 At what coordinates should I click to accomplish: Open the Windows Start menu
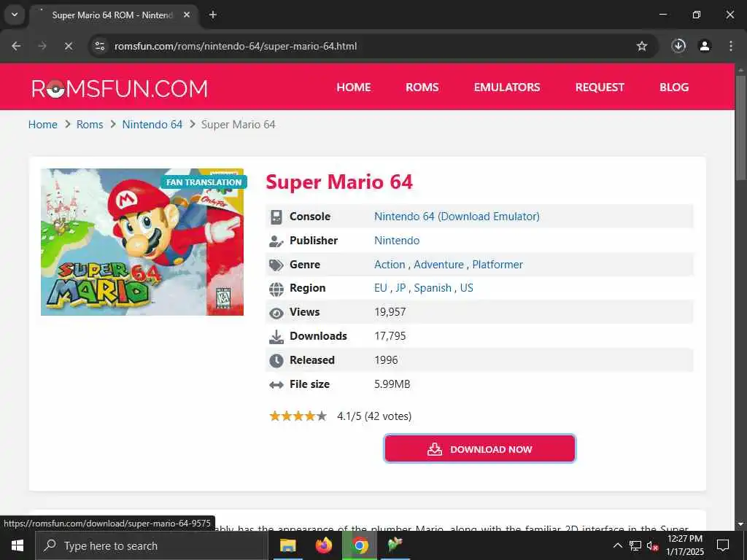pyautogui.click(x=18, y=545)
